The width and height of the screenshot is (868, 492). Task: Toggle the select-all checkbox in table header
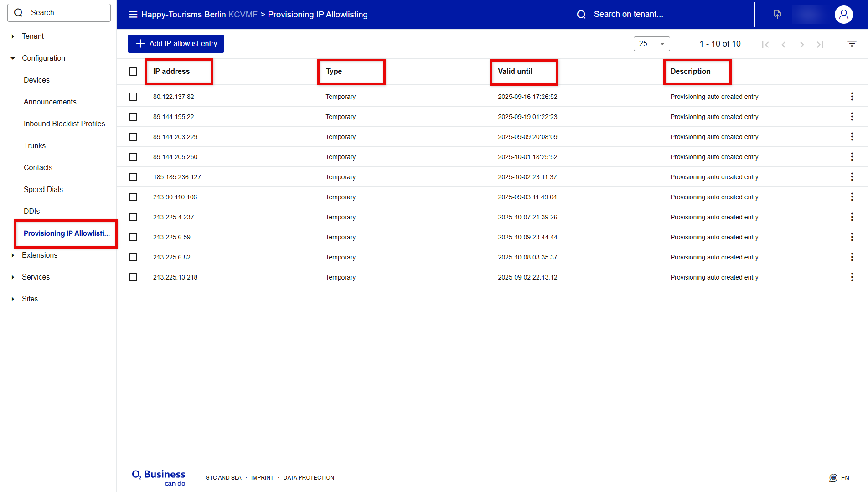tap(133, 72)
